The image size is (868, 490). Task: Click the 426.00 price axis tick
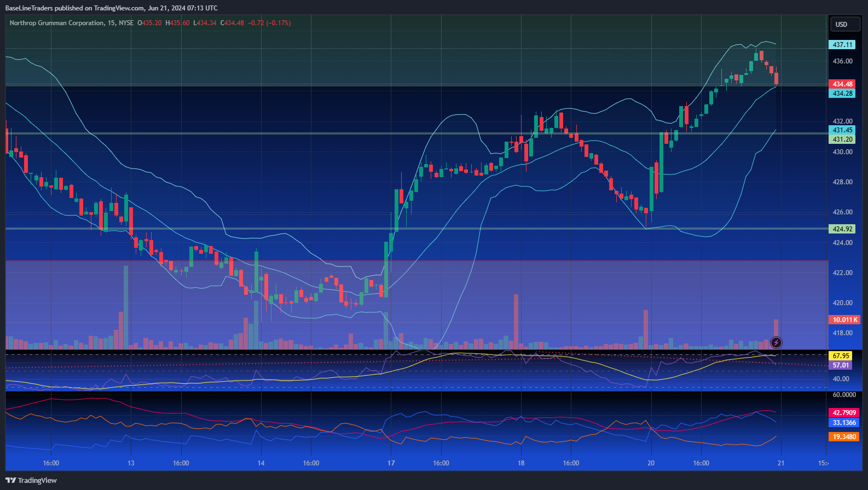coord(842,212)
